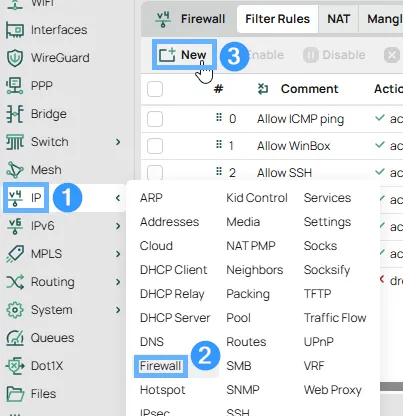Click the horizontal scrollbar under the table
The image size is (403, 416).
(x=391, y=387)
